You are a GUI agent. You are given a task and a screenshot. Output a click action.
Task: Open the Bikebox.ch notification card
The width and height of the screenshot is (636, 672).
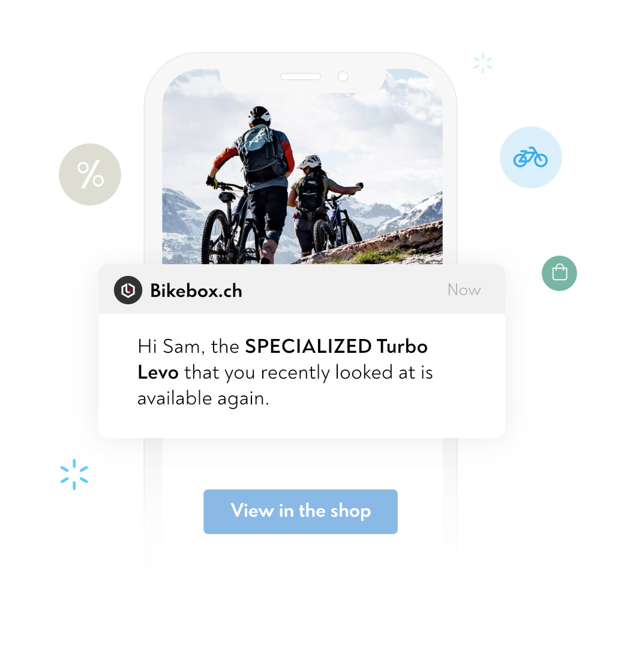pyautogui.click(x=302, y=350)
